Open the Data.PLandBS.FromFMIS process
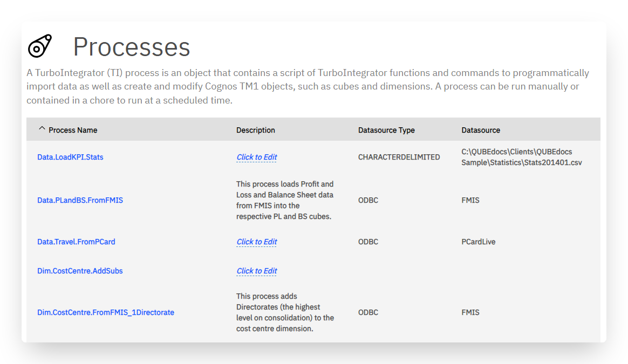The height and width of the screenshot is (364, 628). pyautogui.click(x=80, y=200)
